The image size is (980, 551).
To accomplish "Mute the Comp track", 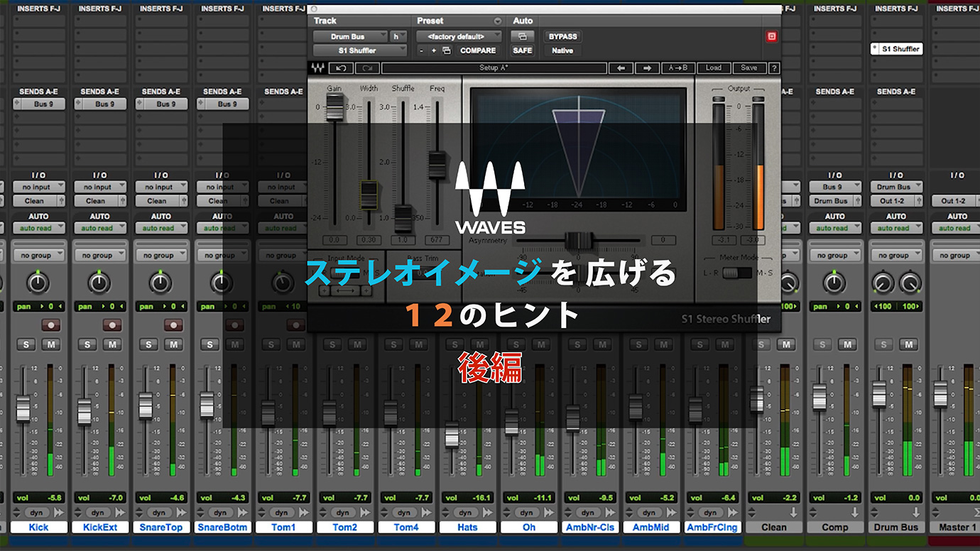I will [x=847, y=344].
